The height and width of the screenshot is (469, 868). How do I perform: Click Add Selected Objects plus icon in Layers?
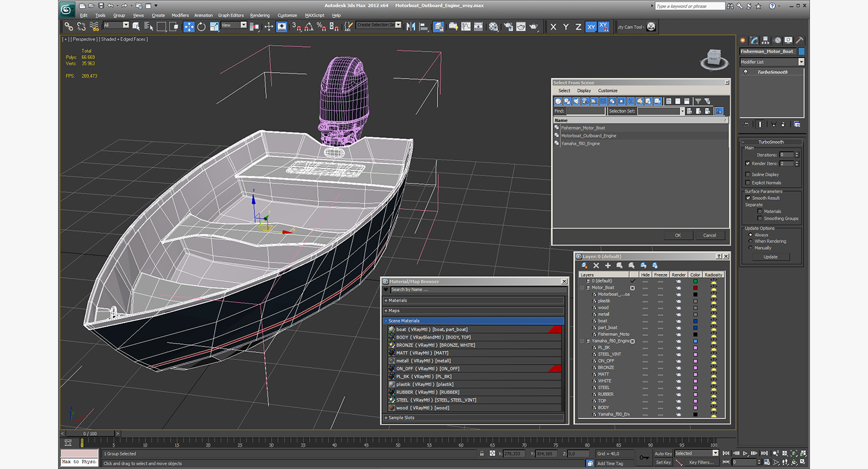pos(608,266)
